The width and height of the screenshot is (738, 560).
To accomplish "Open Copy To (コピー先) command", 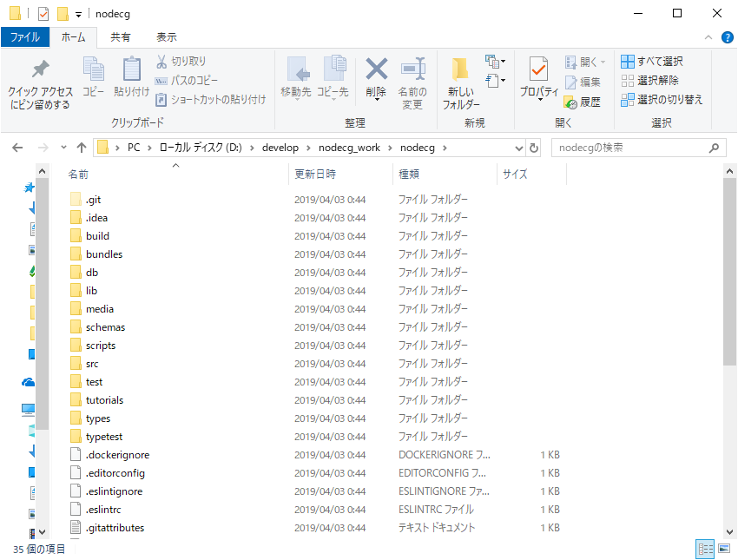I will coord(333,77).
